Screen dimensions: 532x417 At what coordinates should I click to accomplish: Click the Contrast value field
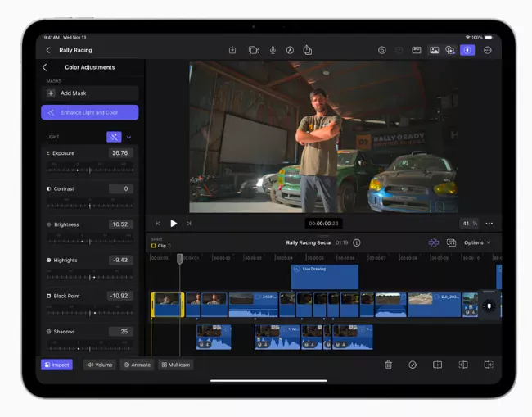(121, 188)
